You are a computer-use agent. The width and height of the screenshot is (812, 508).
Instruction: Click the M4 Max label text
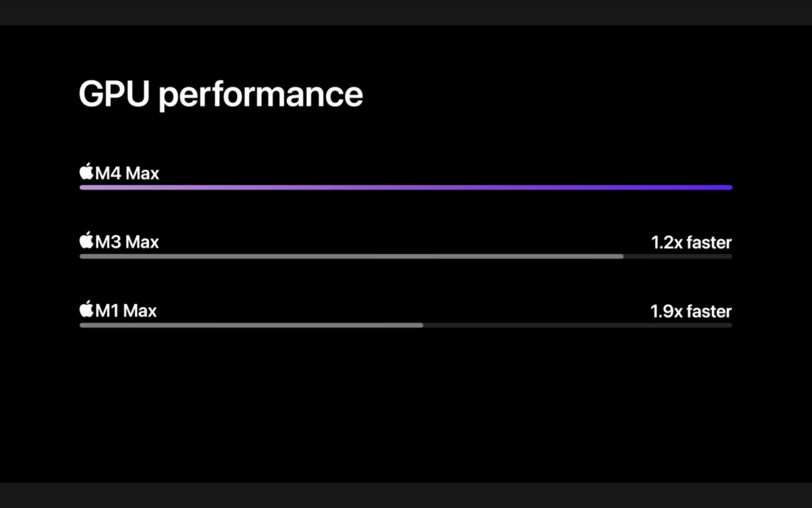[x=127, y=172]
